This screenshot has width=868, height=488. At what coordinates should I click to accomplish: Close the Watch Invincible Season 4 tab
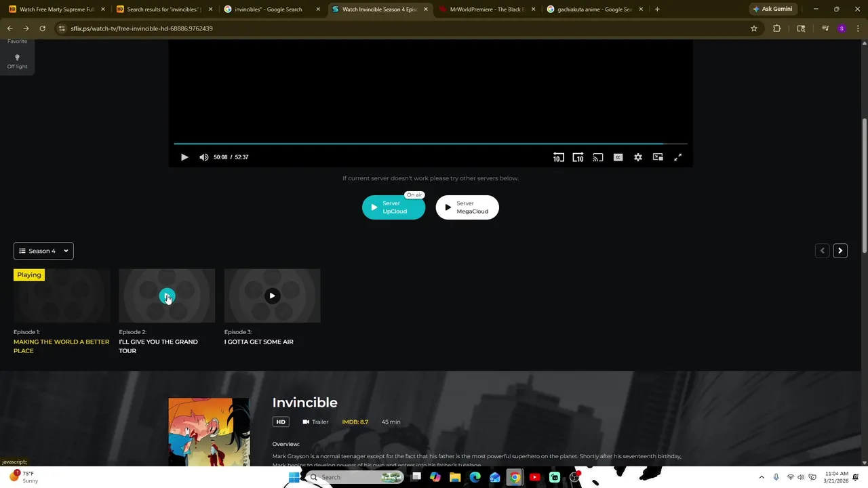[x=426, y=9]
